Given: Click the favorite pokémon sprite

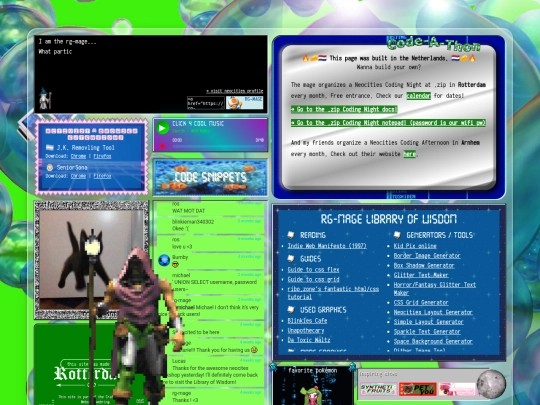Looking at the screenshot, I should (x=313, y=396).
